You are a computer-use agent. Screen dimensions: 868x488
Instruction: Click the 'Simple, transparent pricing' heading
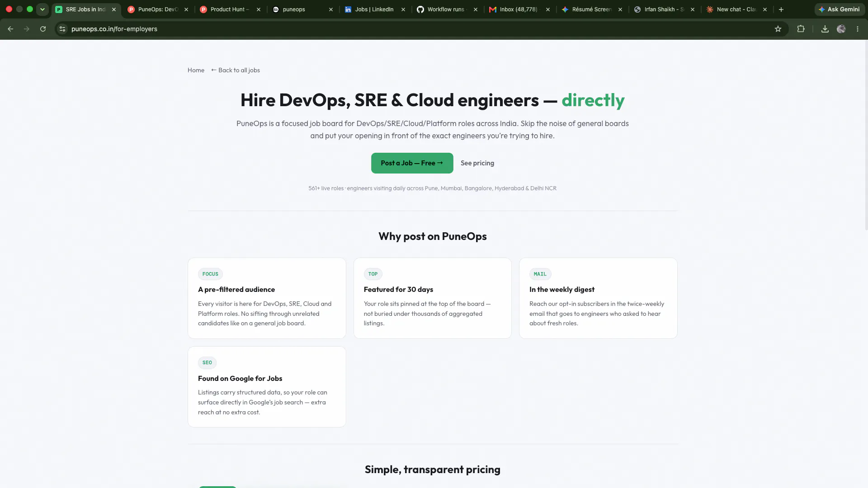(433, 469)
